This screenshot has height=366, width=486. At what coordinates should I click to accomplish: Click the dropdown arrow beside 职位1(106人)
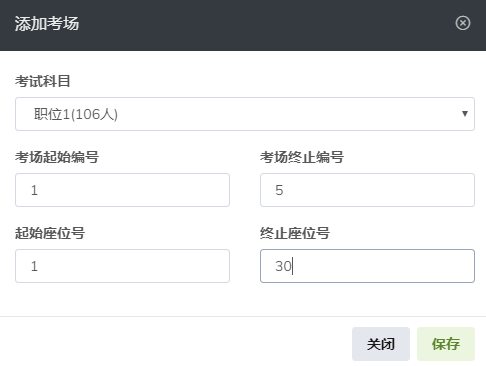465,114
